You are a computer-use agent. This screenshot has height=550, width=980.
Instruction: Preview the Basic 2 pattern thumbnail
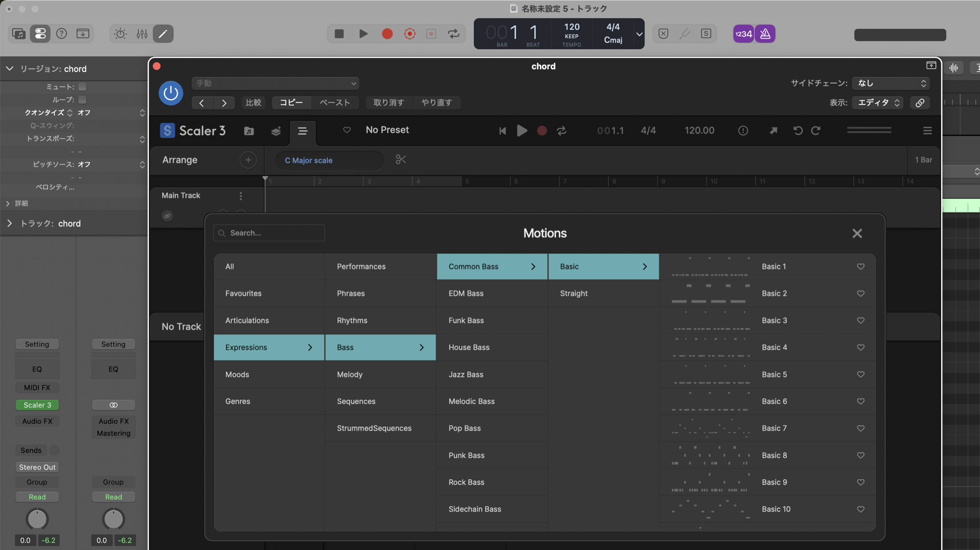(710, 293)
